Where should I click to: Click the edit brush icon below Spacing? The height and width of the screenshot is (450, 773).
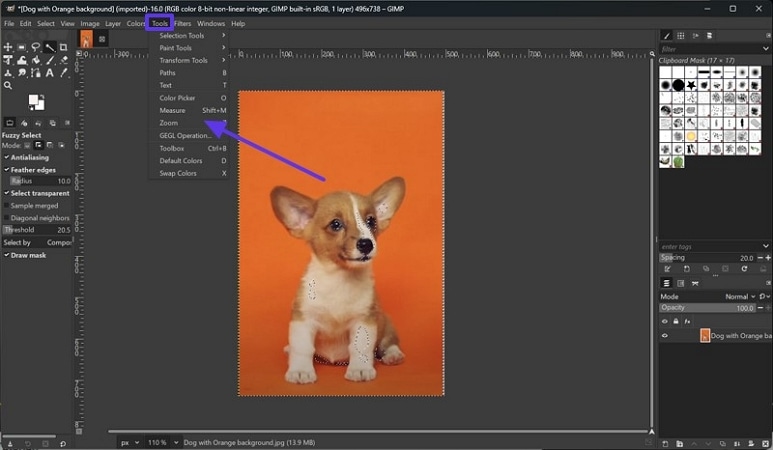tap(668, 269)
